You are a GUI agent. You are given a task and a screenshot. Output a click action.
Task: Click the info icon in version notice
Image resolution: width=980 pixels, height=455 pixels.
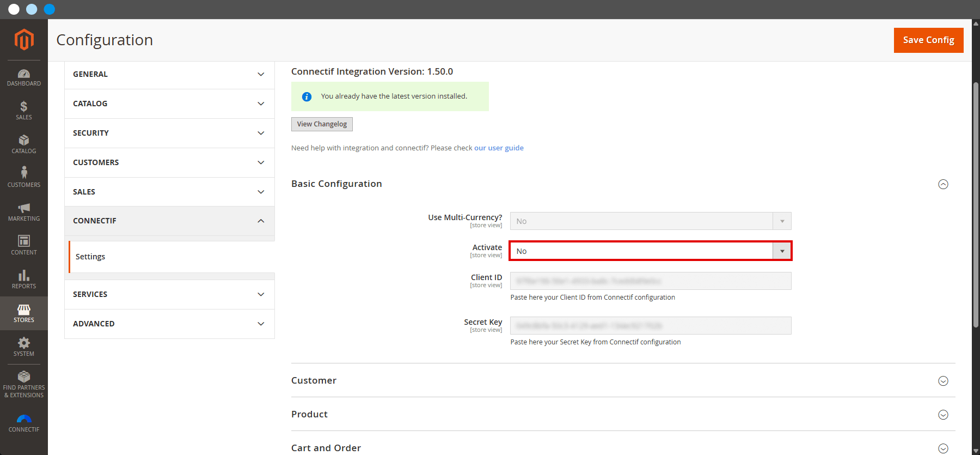coord(307,96)
